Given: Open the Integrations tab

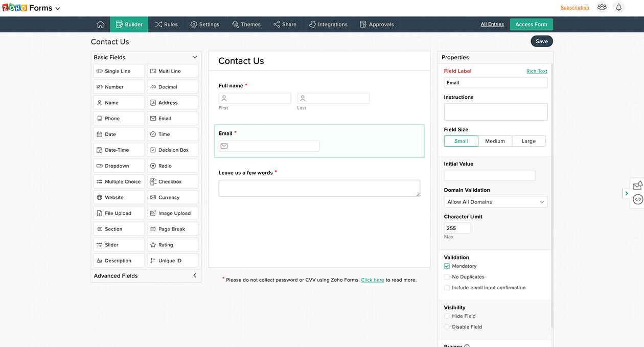Looking at the screenshot, I should point(328,25).
